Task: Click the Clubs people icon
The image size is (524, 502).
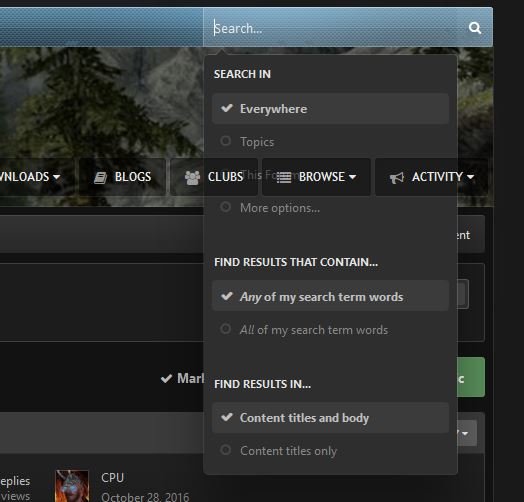Action: [x=192, y=177]
